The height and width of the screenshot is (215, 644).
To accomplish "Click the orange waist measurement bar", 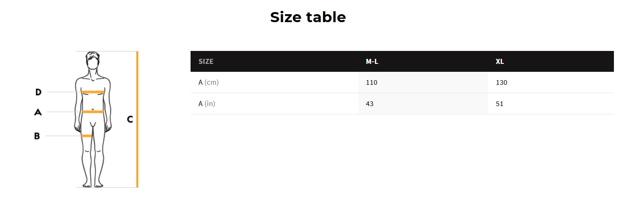I will pos(93,112).
